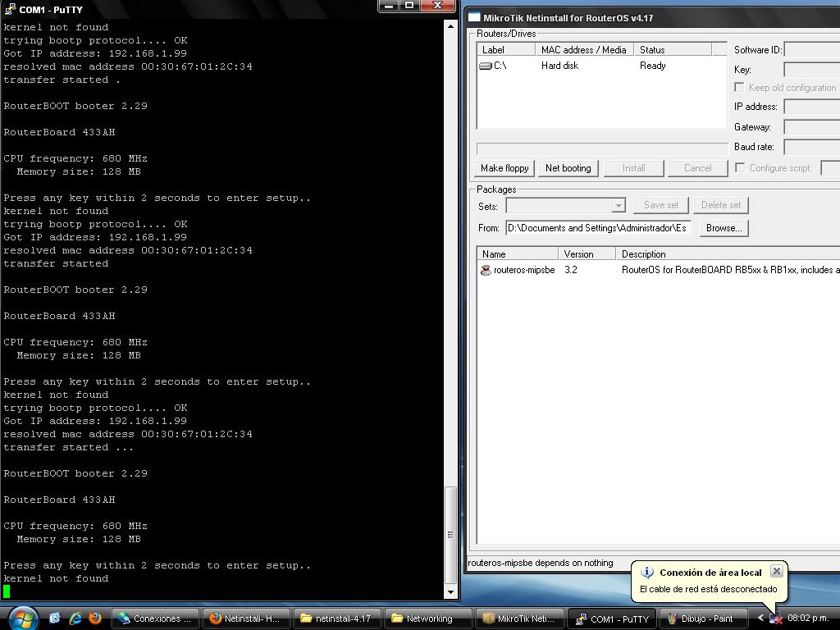The width and height of the screenshot is (840, 630).
Task: Expand hidden tray icons arrow
Action: (x=760, y=619)
